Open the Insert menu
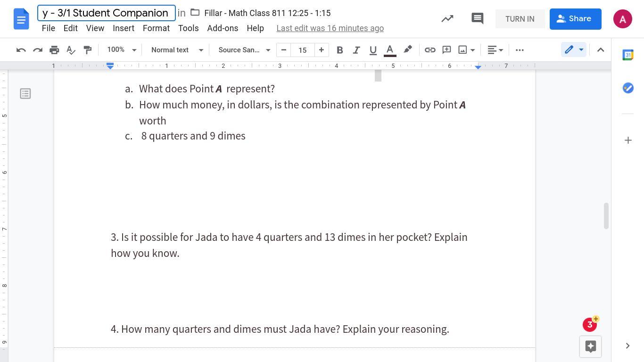Screen dimensions: 644x362 [x=124, y=28]
